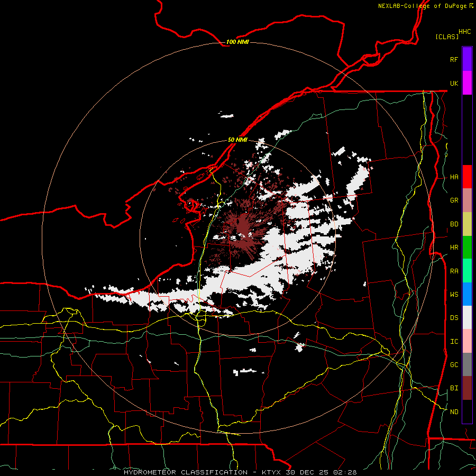
Task: Click the 02:28 timestamp
Action: (x=344, y=472)
